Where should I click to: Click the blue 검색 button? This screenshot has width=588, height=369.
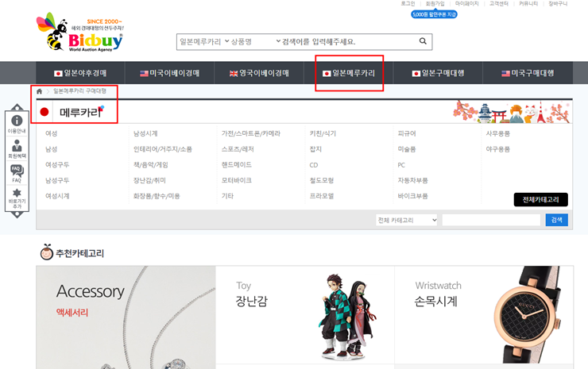[x=556, y=220]
